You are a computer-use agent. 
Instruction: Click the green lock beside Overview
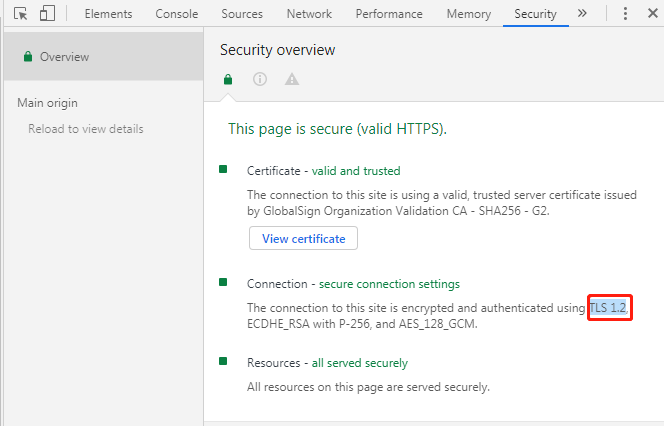(x=28, y=56)
